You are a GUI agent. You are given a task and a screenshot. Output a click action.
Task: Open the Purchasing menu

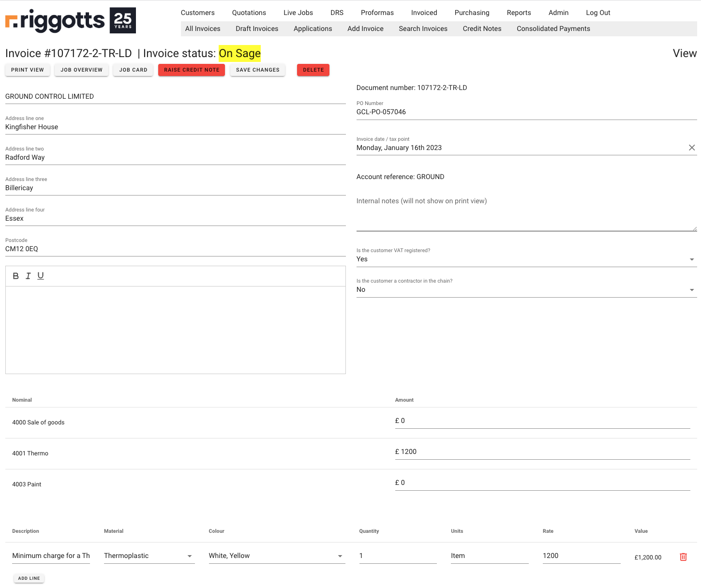click(472, 13)
